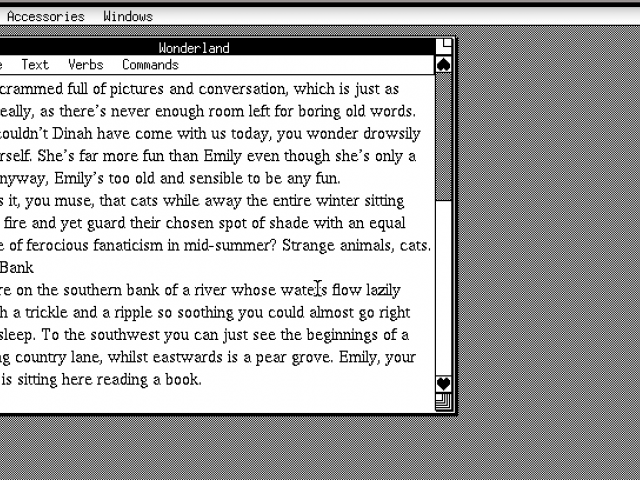This screenshot has height=480, width=640.
Task: Open the Verbs menu
Action: point(86,64)
